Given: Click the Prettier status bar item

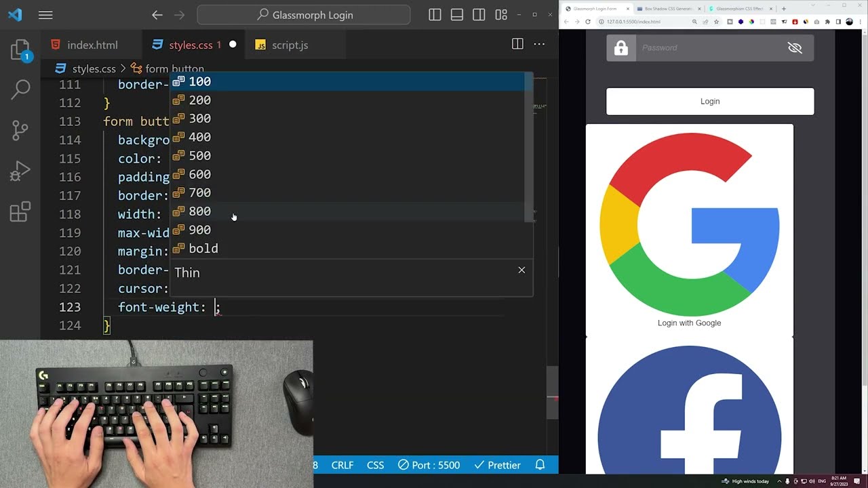Looking at the screenshot, I should coord(497,465).
